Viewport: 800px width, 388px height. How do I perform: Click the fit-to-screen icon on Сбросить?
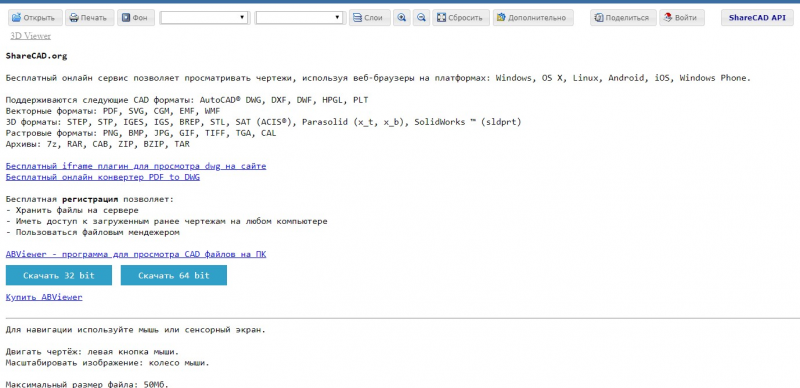coord(441,18)
